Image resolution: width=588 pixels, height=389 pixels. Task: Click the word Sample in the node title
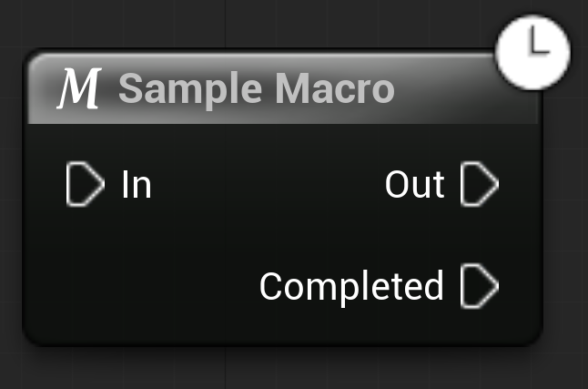189,91
